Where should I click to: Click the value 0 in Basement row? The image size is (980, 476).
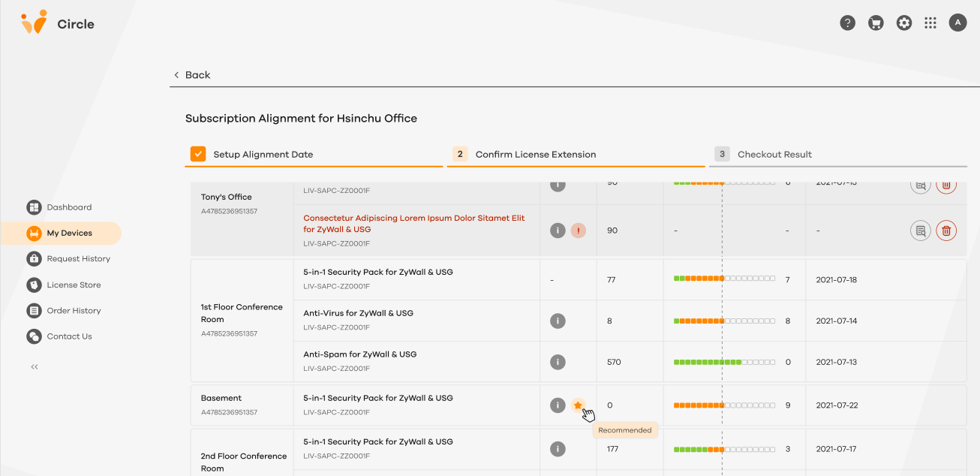click(x=609, y=405)
